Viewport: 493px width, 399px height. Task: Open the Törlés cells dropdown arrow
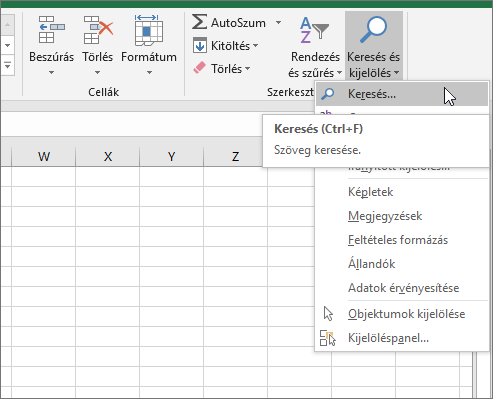97,72
